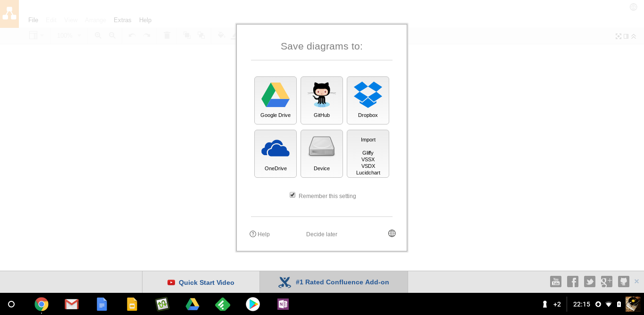Screen dimensions: 644x315
Task: Open the Import Gliffy/VSDX/Lucidchart option
Action: tap(368, 154)
